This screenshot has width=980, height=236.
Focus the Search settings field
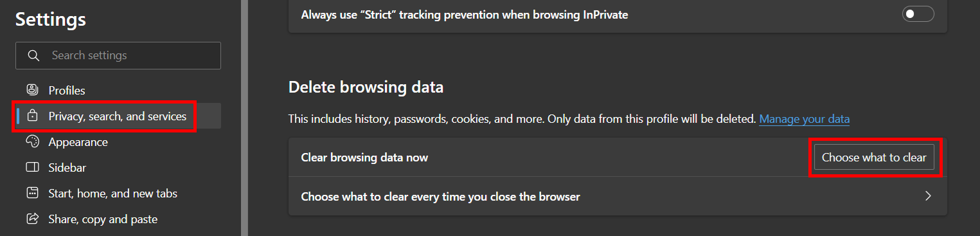(118, 55)
